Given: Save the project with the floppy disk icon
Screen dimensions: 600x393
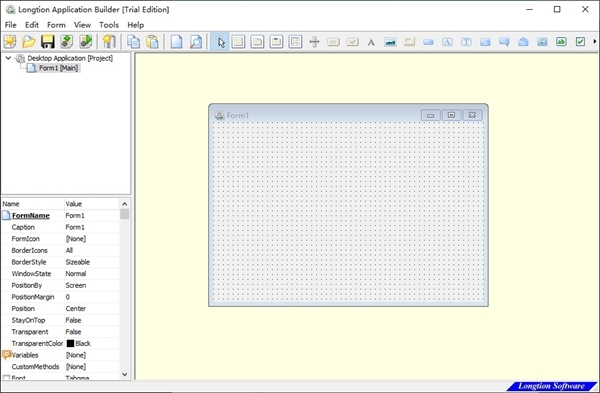Looking at the screenshot, I should tap(48, 41).
